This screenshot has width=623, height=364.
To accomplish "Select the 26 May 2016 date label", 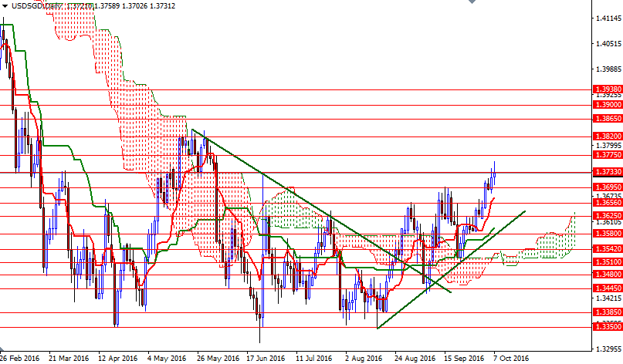I will point(218,359).
